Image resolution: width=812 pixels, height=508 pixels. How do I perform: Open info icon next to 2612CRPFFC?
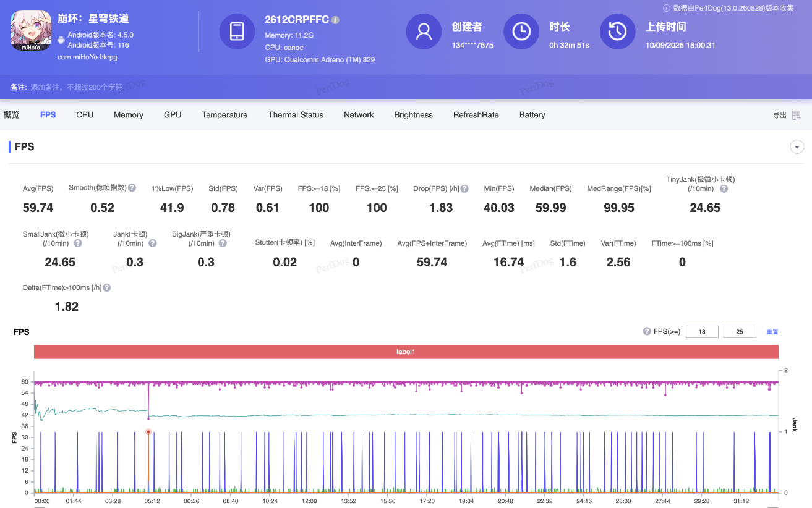(x=335, y=20)
